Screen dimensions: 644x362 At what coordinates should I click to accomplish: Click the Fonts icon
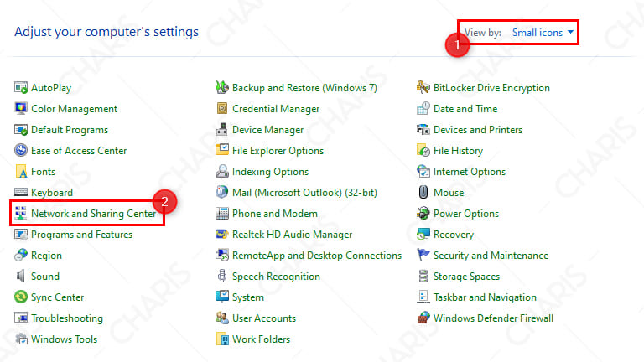click(21, 171)
